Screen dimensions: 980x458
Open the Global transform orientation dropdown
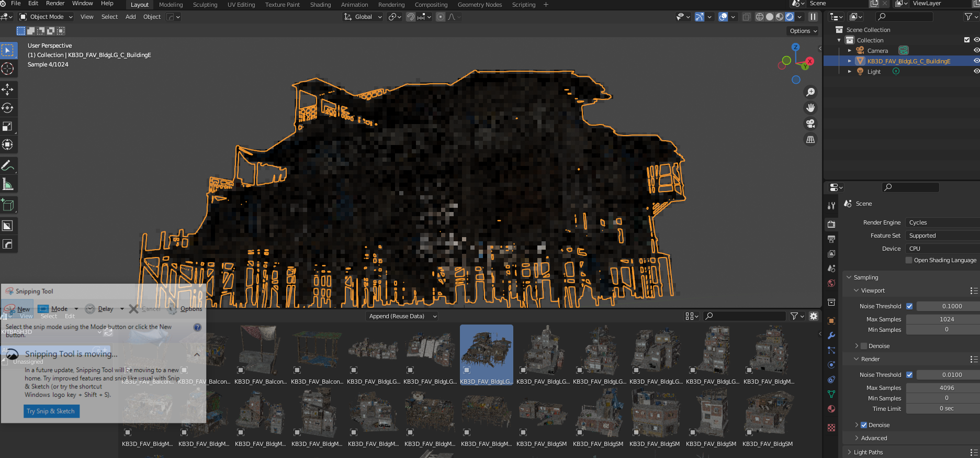pyautogui.click(x=363, y=17)
